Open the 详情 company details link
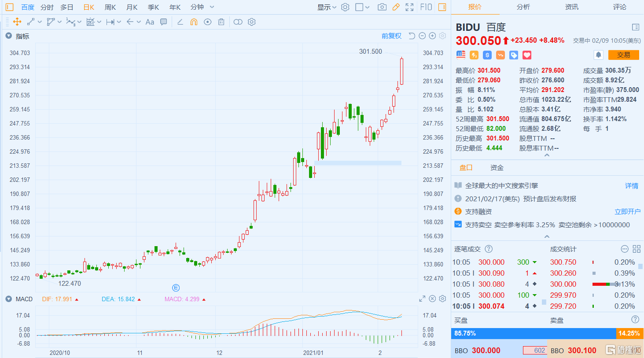This screenshot has width=644, height=358. tap(632, 185)
